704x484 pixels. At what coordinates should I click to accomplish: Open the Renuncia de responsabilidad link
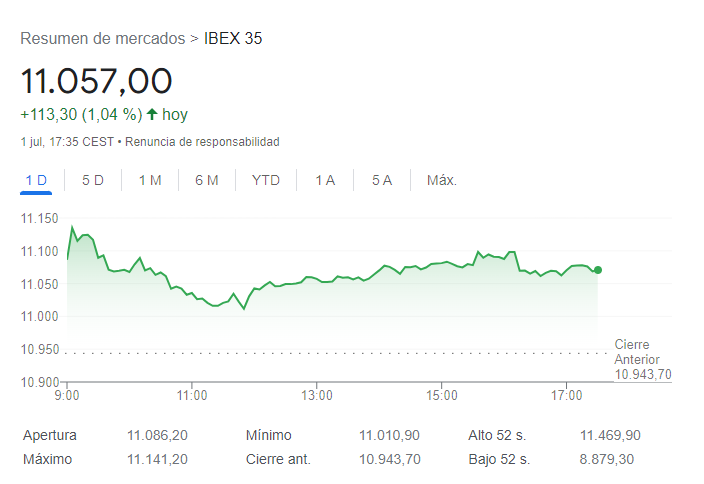pos(203,142)
